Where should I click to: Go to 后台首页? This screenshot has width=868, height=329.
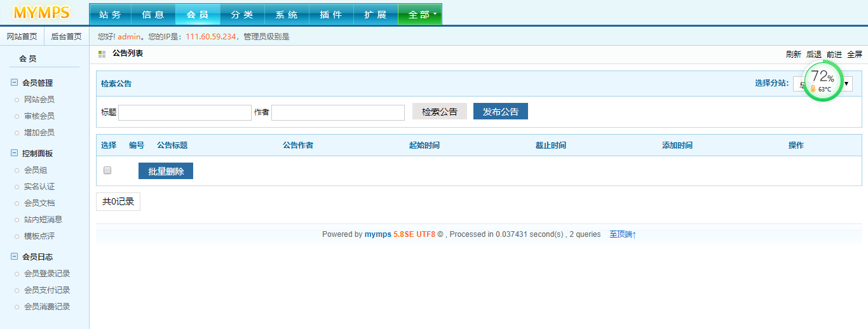click(66, 37)
